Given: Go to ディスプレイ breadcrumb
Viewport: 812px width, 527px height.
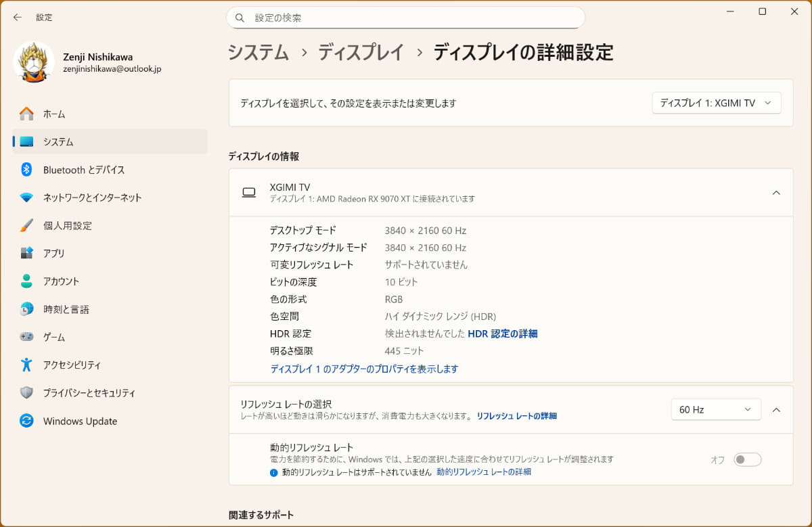Looking at the screenshot, I should pos(361,52).
